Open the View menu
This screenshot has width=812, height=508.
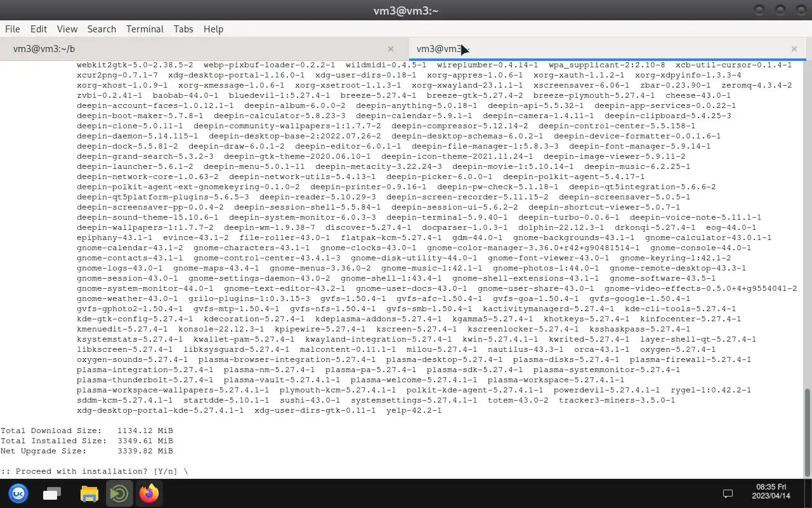[67, 29]
